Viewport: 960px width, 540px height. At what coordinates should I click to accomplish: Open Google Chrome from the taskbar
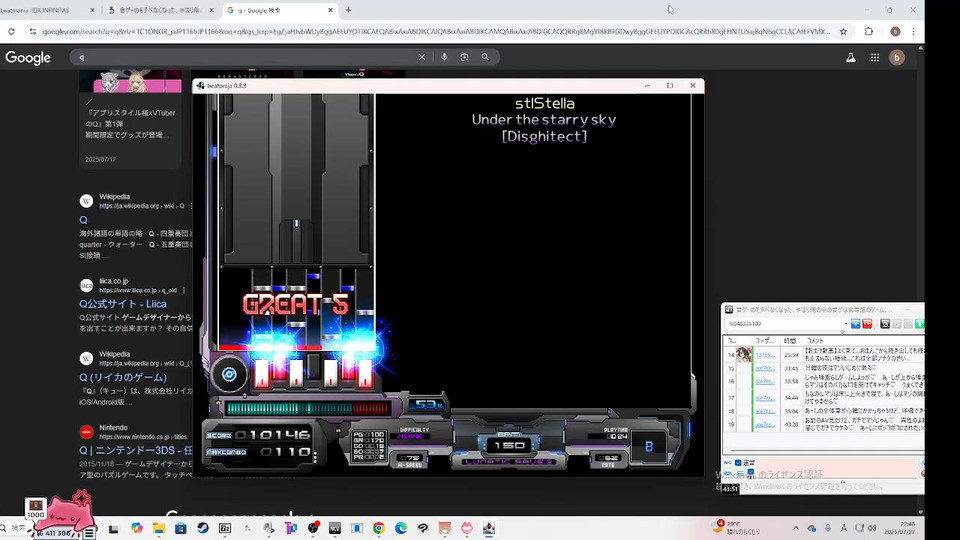378,528
